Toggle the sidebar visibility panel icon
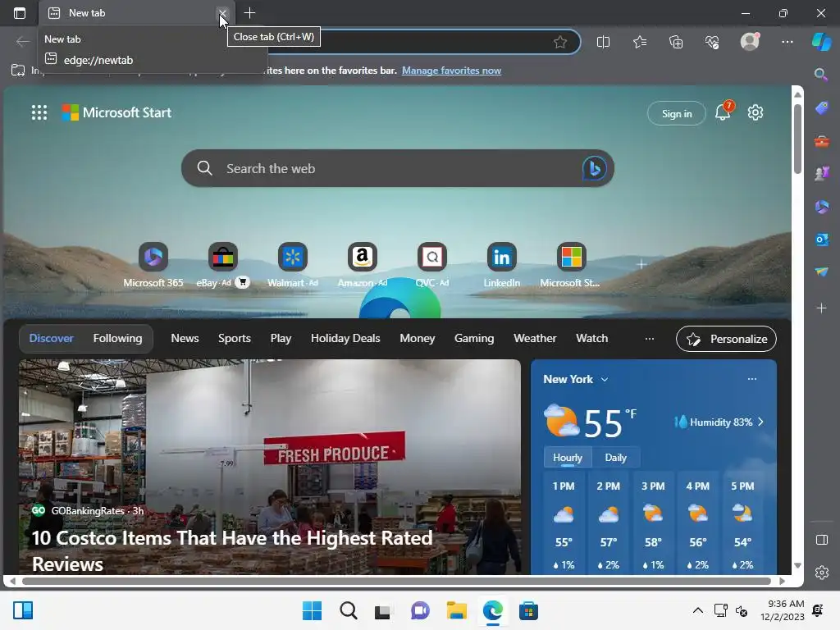This screenshot has height=630, width=840. [822, 540]
